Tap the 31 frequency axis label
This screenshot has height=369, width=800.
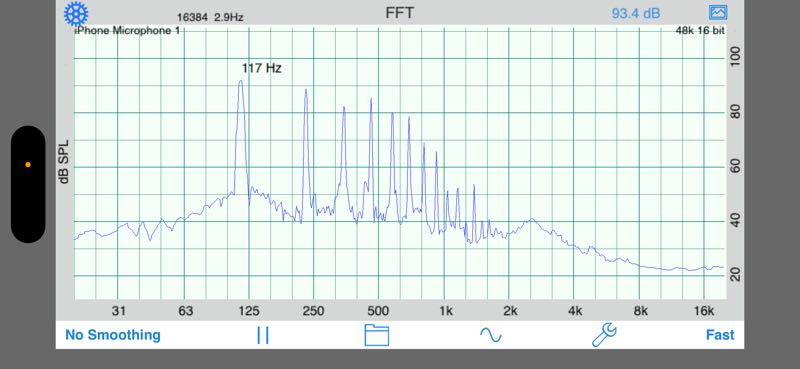[118, 311]
